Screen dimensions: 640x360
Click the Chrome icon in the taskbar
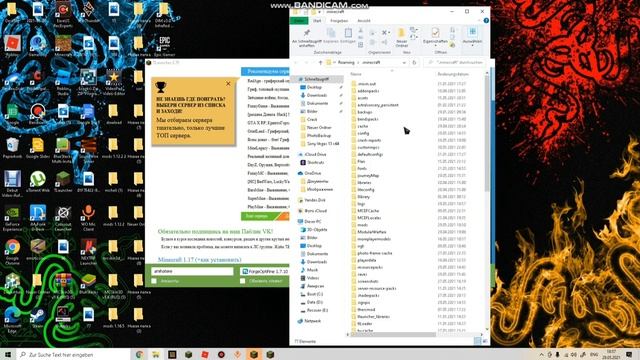(x=140, y=354)
